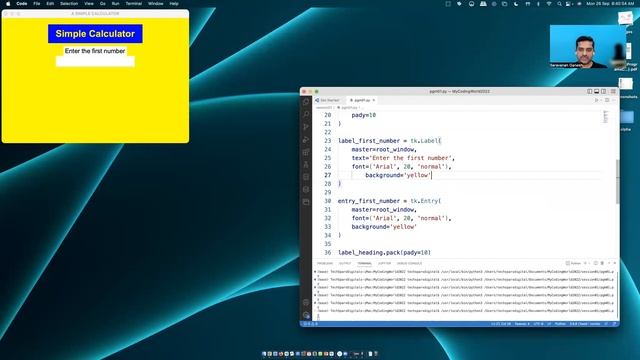Maximize the panel with the chevron icon
640x360 pixels.
click(x=609, y=263)
